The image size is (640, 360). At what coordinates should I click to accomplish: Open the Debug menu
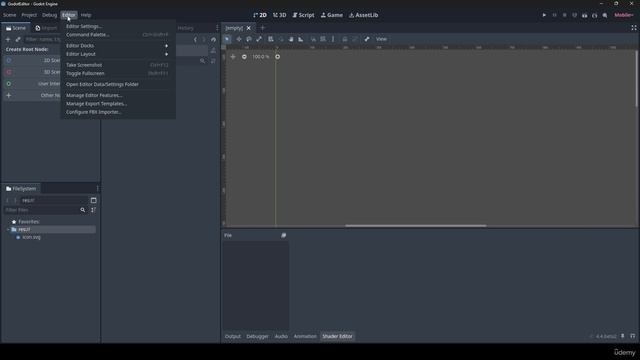tap(49, 15)
